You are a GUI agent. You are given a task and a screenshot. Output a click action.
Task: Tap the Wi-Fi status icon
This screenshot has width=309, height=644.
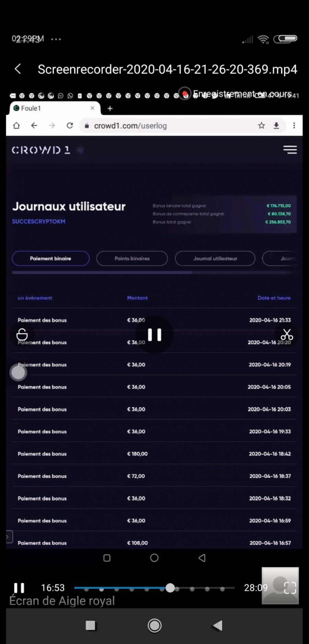(263, 39)
